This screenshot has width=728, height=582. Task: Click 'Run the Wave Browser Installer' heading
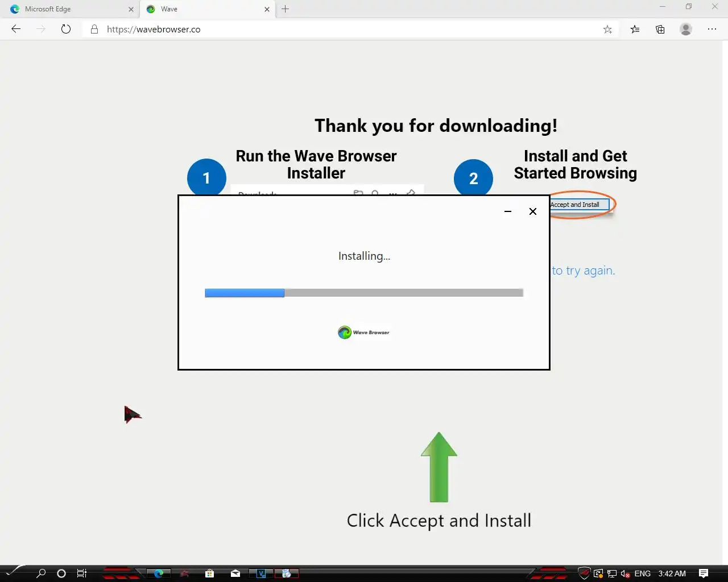[x=316, y=164]
